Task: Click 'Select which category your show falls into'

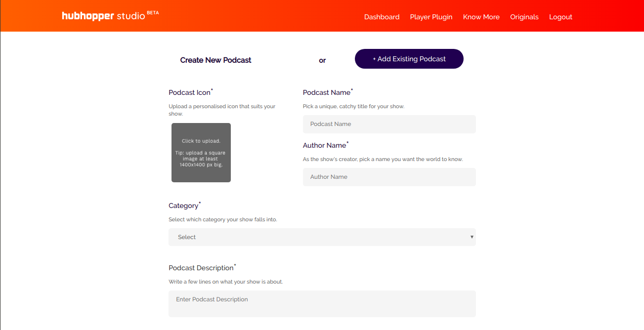Action: [223, 219]
